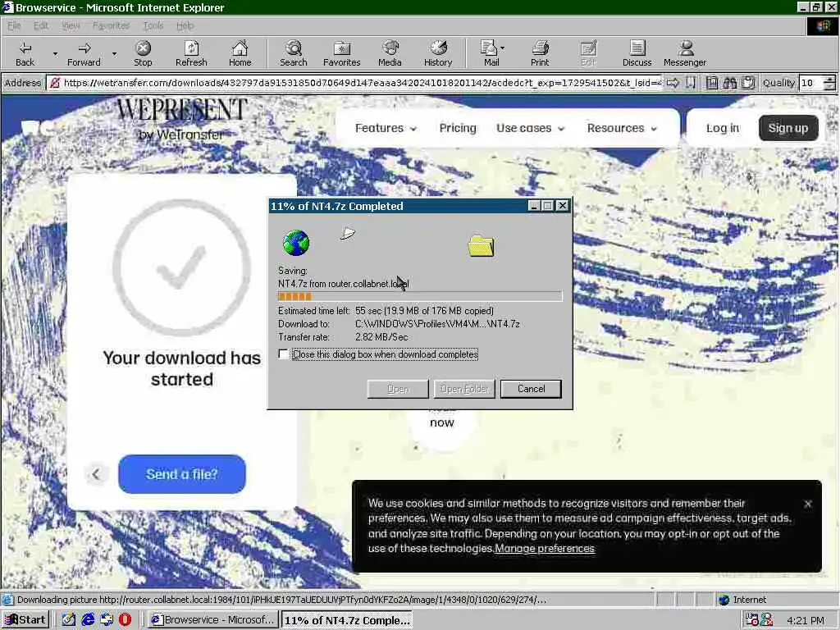Click the bookmark icon next to Go arrow
This screenshot has width=840, height=630.
[x=691, y=83]
